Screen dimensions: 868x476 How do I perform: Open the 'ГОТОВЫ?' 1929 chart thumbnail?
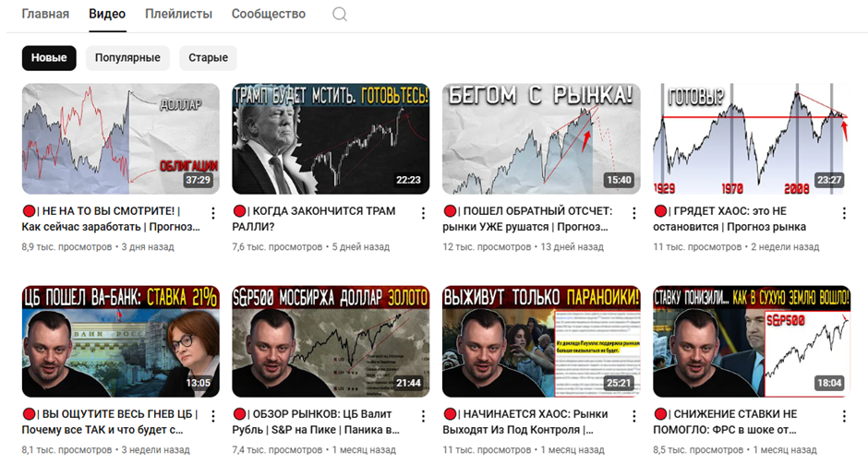(x=752, y=138)
